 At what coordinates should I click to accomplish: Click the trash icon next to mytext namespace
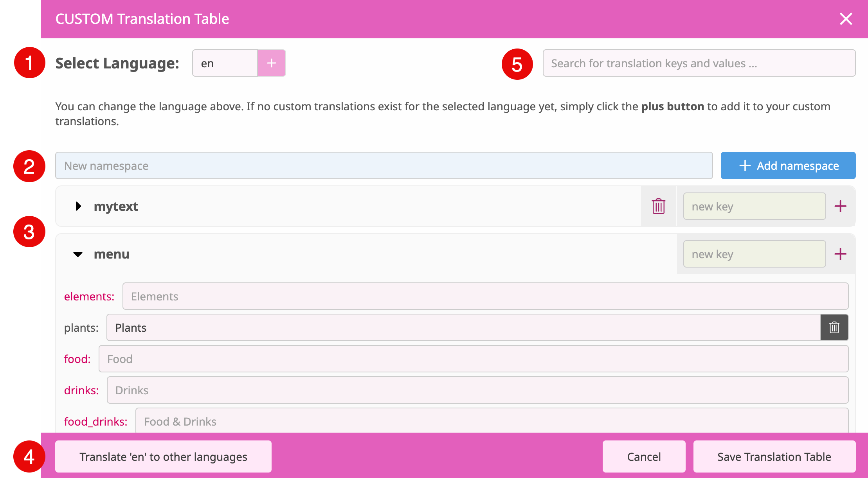tap(658, 206)
